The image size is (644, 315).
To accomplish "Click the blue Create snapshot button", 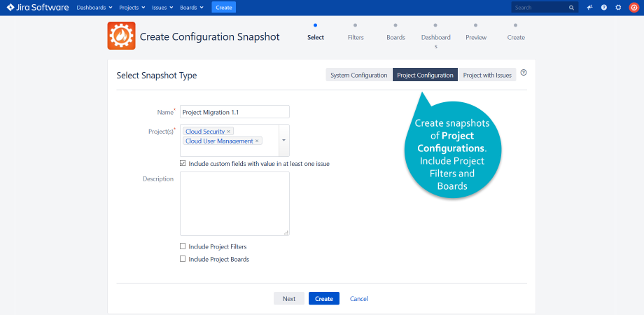I will click(324, 299).
